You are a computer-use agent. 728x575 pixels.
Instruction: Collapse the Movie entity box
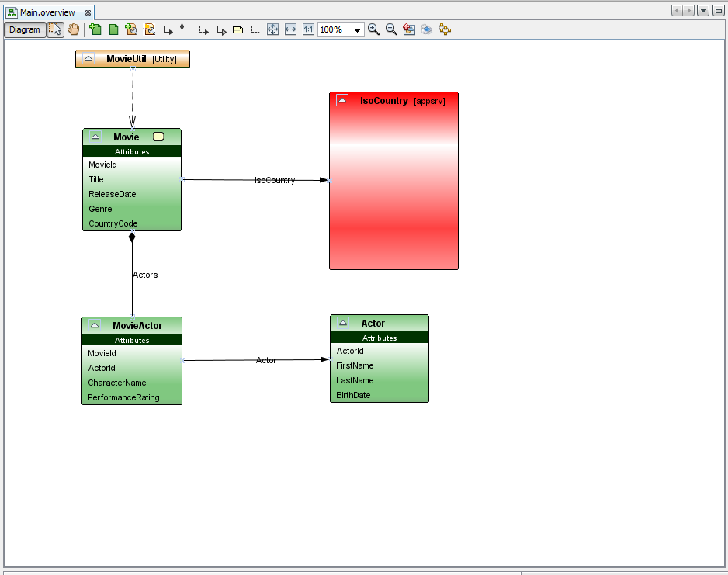(95, 137)
